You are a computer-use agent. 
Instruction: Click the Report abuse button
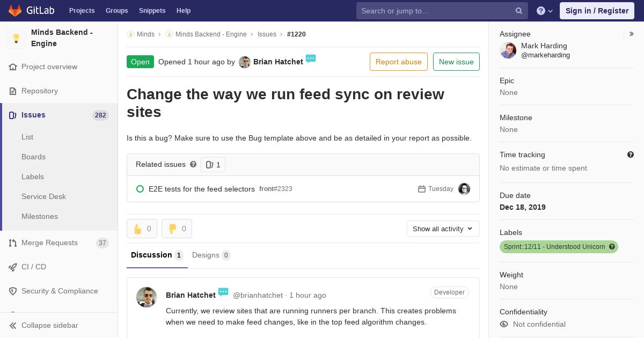coord(399,62)
